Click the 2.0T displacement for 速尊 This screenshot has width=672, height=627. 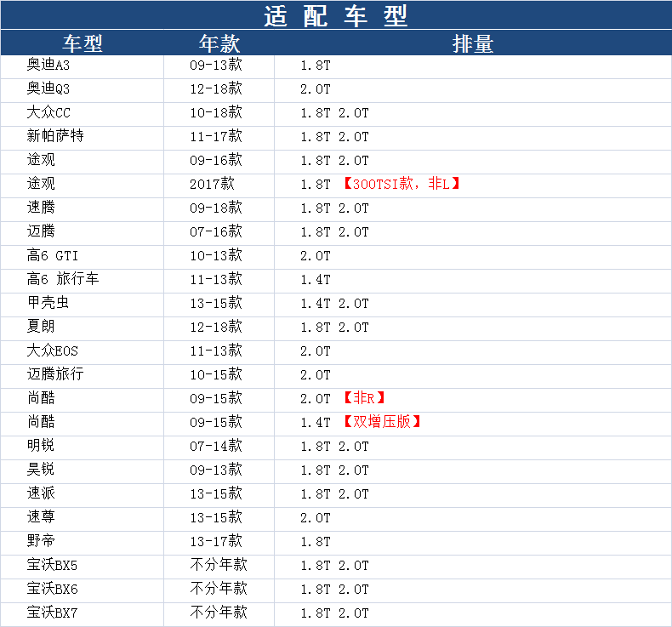[316, 517]
